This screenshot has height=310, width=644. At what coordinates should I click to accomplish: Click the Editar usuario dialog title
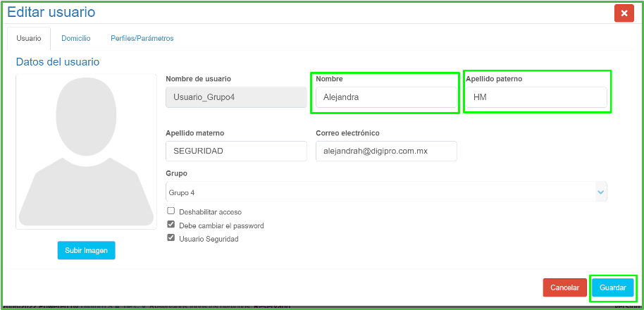pos(51,12)
